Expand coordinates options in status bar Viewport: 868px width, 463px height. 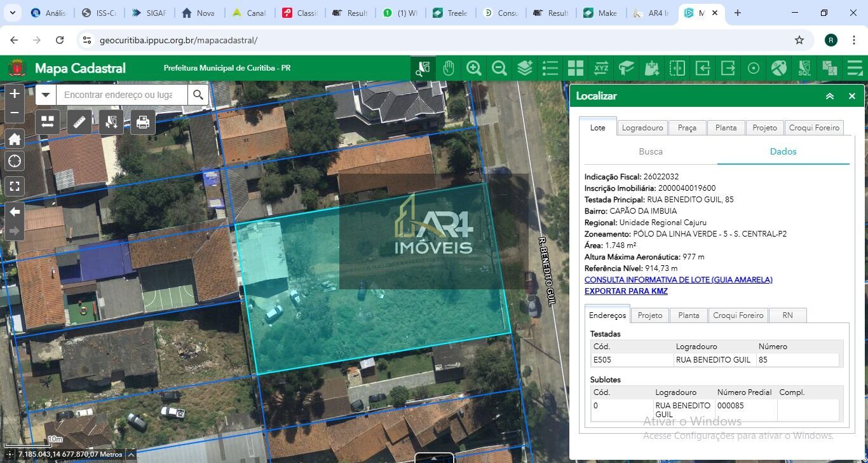click(x=131, y=454)
